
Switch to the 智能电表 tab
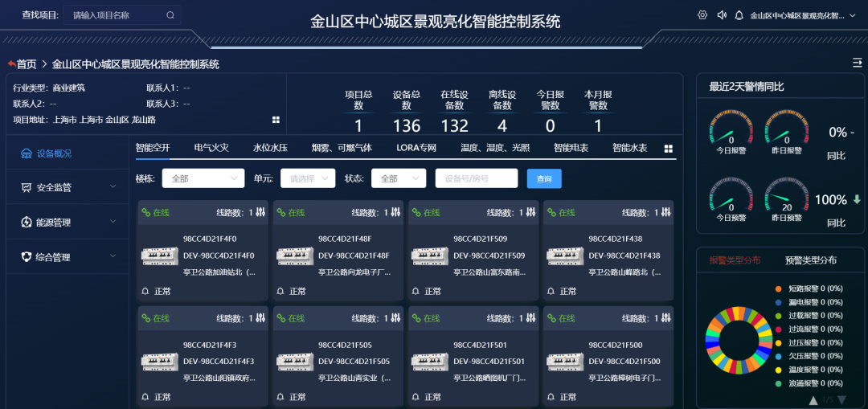pos(571,148)
